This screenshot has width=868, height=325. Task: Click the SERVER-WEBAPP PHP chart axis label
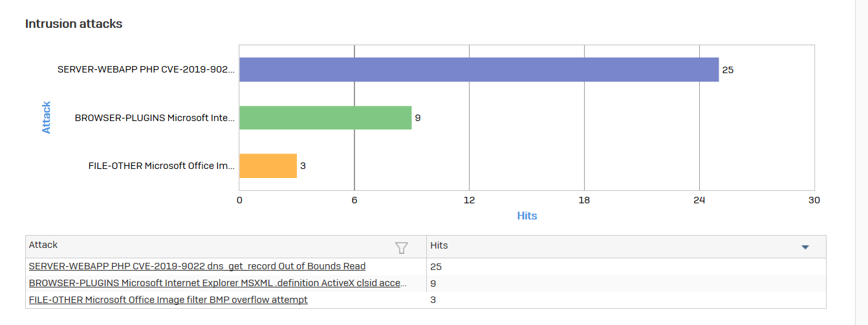click(146, 70)
